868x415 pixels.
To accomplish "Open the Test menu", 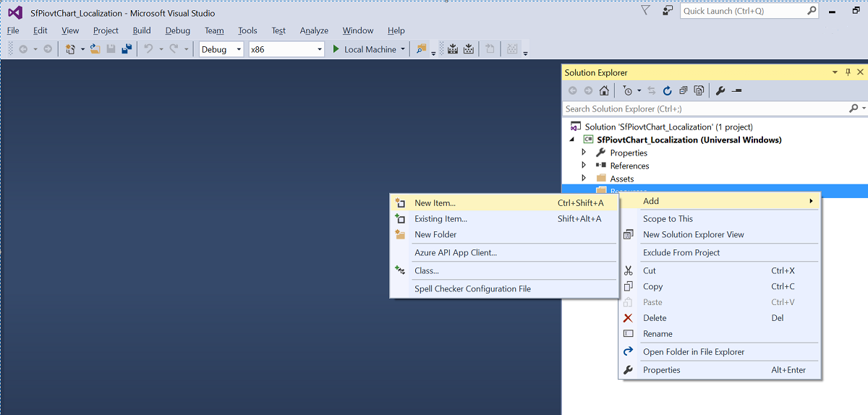I will coord(278,30).
